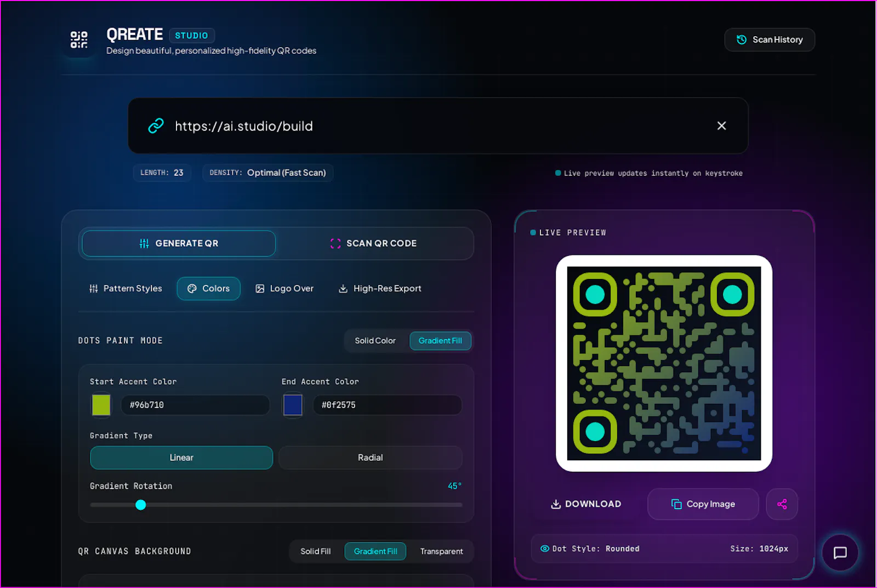Select Gradient Fill dots paint mode
877x588 pixels.
click(x=440, y=341)
